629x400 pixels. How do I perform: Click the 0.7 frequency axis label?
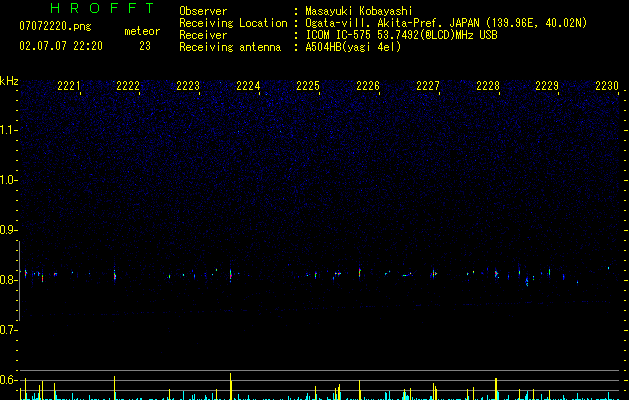pyautogui.click(x=8, y=330)
